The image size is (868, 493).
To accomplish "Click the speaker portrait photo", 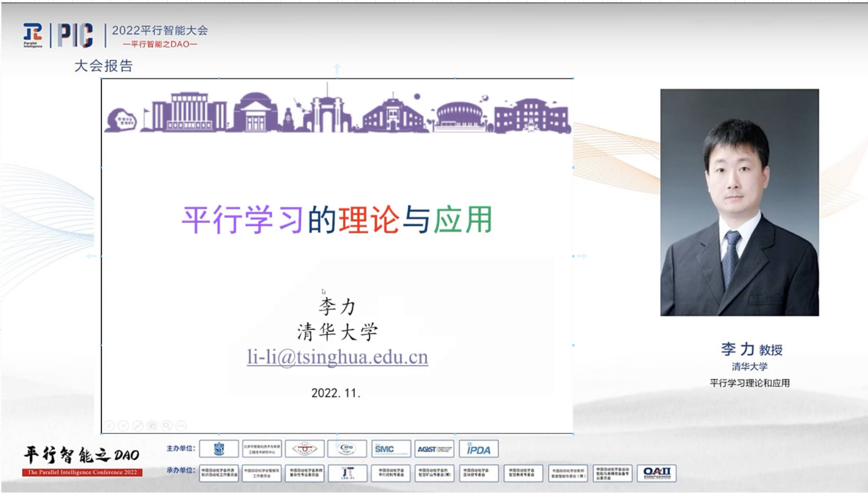I will [739, 202].
